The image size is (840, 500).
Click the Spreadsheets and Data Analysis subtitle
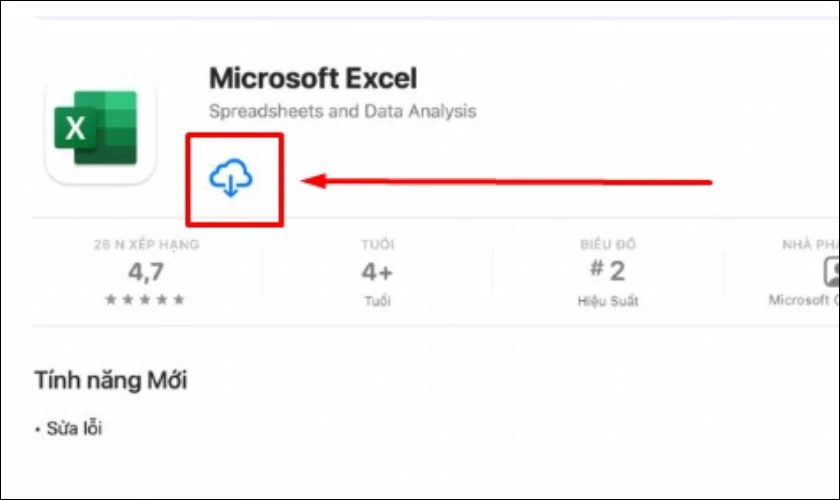tap(342, 111)
